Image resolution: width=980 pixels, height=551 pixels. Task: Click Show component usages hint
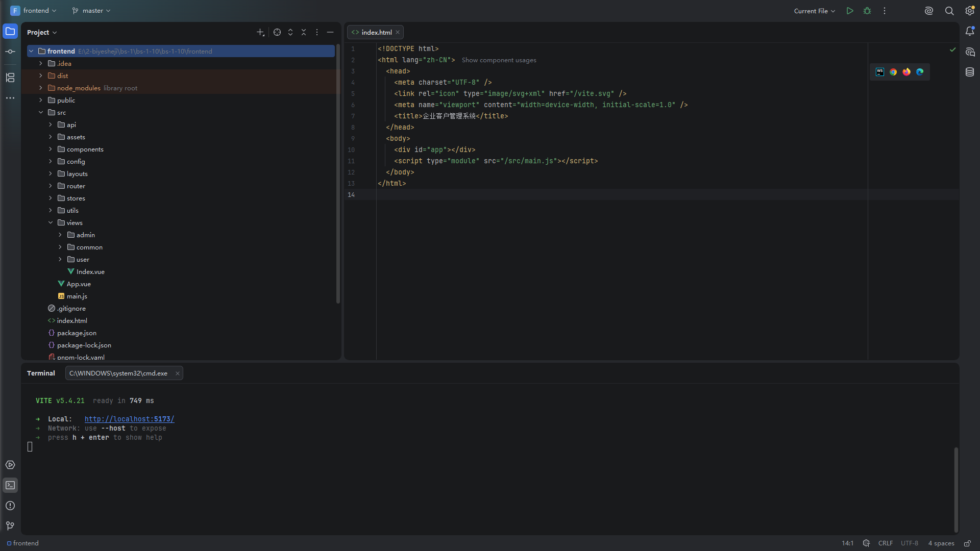[499, 60]
